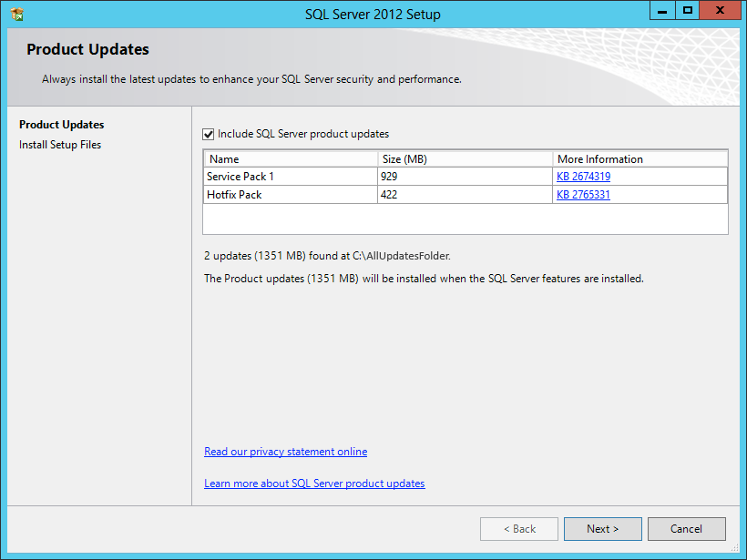Image resolution: width=747 pixels, height=560 pixels.
Task: Learn more about SQL Server product updates
Action: pyautogui.click(x=314, y=483)
